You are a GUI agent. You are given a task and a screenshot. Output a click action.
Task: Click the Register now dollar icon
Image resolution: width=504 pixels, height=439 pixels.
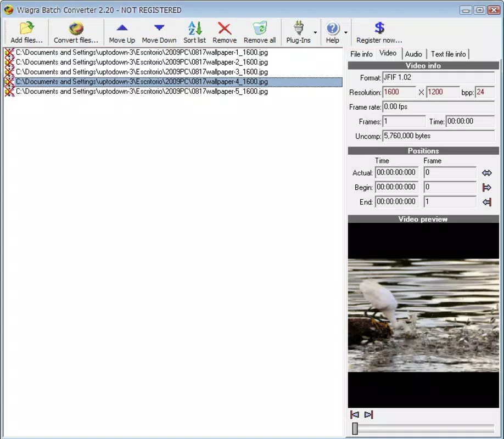tap(379, 28)
